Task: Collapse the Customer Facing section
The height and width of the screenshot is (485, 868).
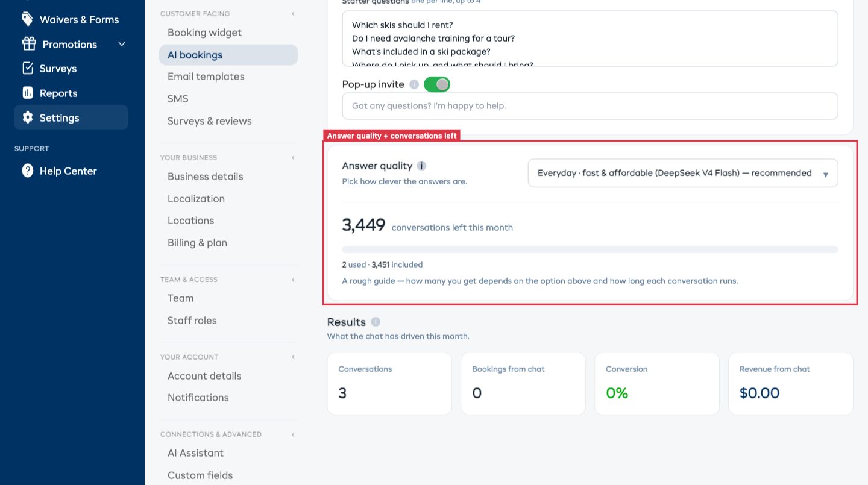Action: tap(293, 13)
